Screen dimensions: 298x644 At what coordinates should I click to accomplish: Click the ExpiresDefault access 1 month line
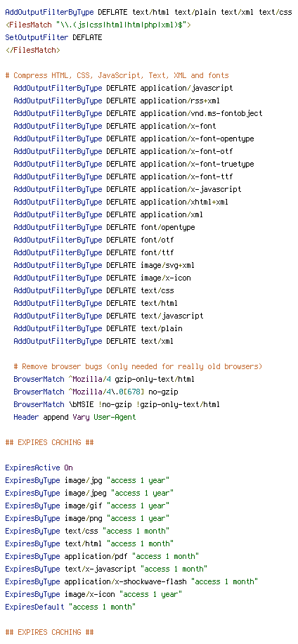click(70, 607)
